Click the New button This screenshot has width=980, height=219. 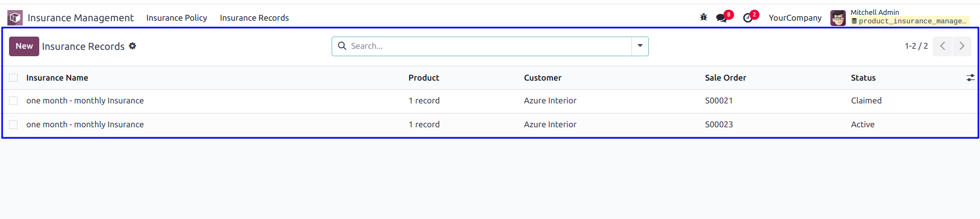(x=24, y=46)
